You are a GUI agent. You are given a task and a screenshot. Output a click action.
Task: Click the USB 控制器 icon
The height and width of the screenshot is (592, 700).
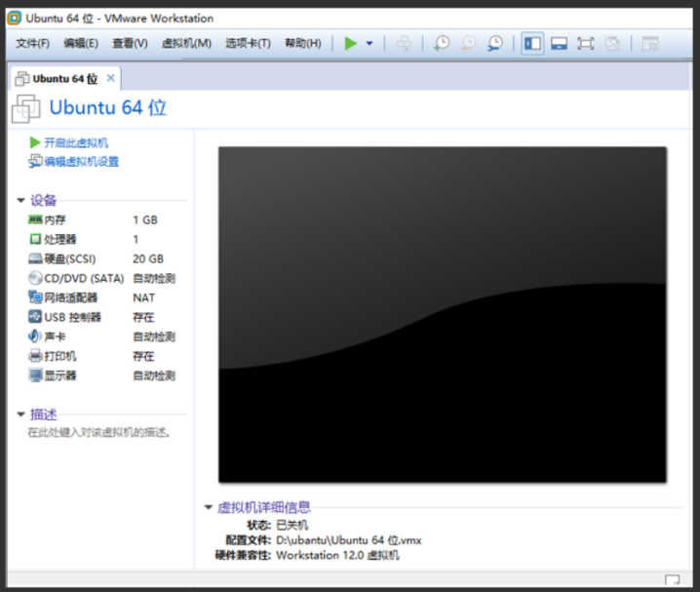point(35,317)
